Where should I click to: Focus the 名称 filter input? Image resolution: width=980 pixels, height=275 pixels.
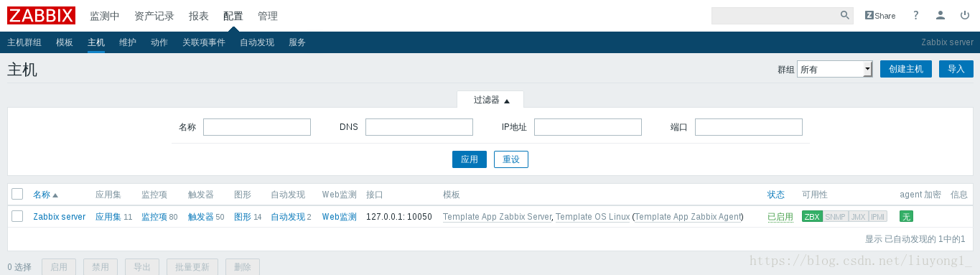[x=257, y=127]
